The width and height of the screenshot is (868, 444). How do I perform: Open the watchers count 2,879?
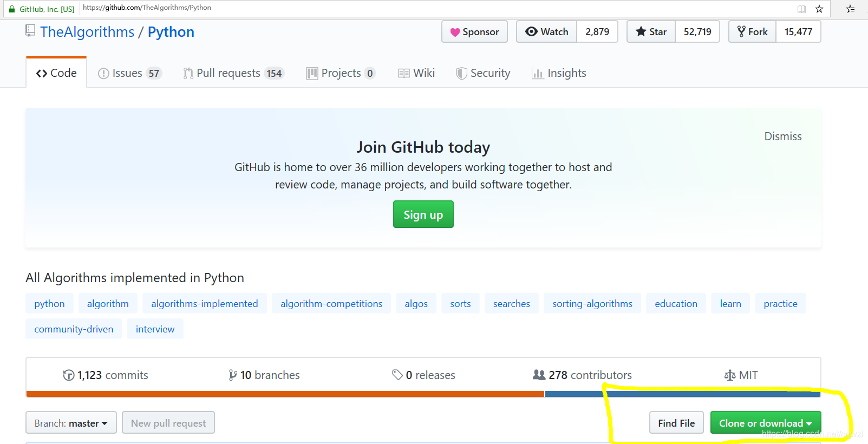[x=597, y=32]
